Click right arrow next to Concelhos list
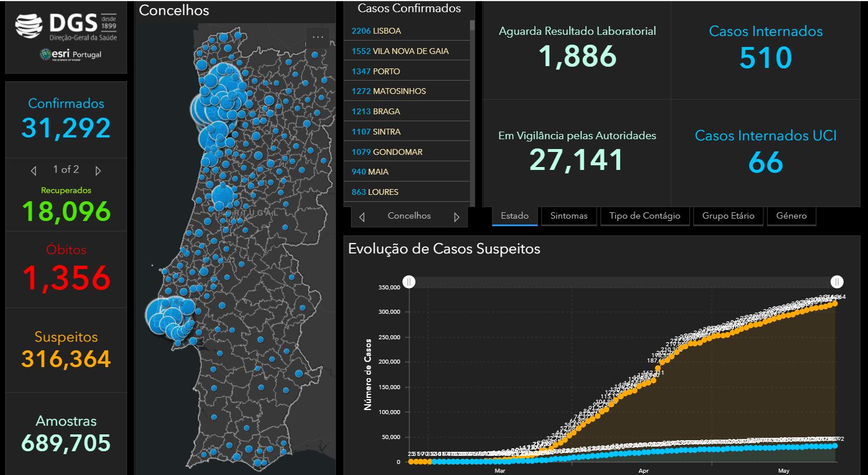Image resolution: width=868 pixels, height=475 pixels. [x=457, y=217]
